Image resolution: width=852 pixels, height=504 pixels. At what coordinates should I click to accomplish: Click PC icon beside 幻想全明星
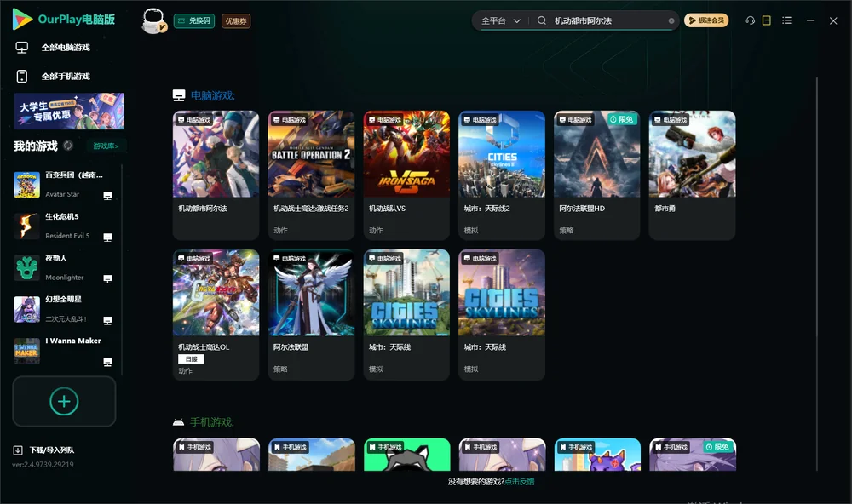click(x=107, y=320)
